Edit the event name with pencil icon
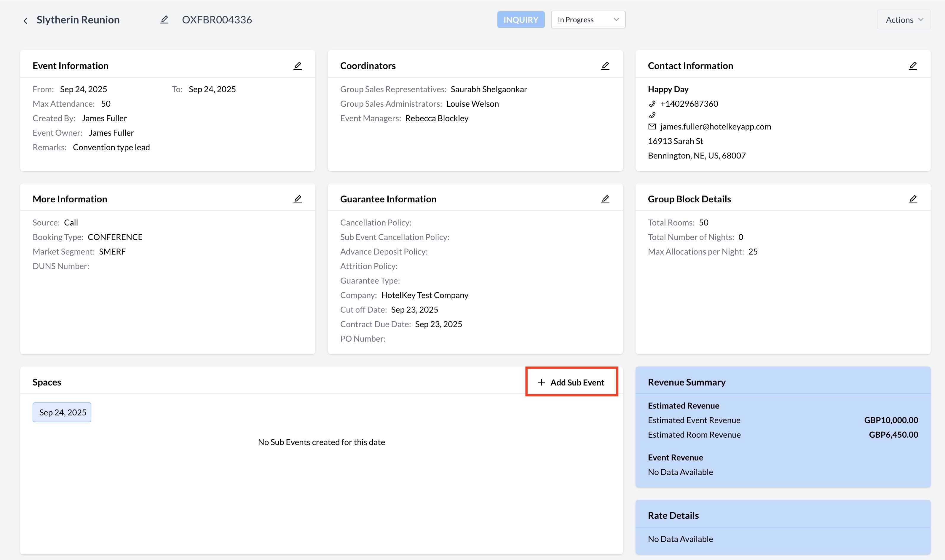945x560 pixels. tap(164, 20)
